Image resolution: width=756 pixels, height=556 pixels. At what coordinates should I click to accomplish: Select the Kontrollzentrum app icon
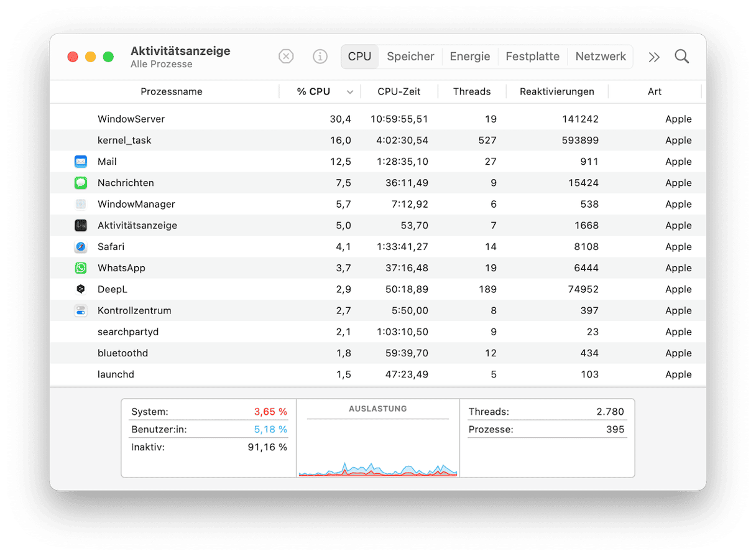(81, 310)
